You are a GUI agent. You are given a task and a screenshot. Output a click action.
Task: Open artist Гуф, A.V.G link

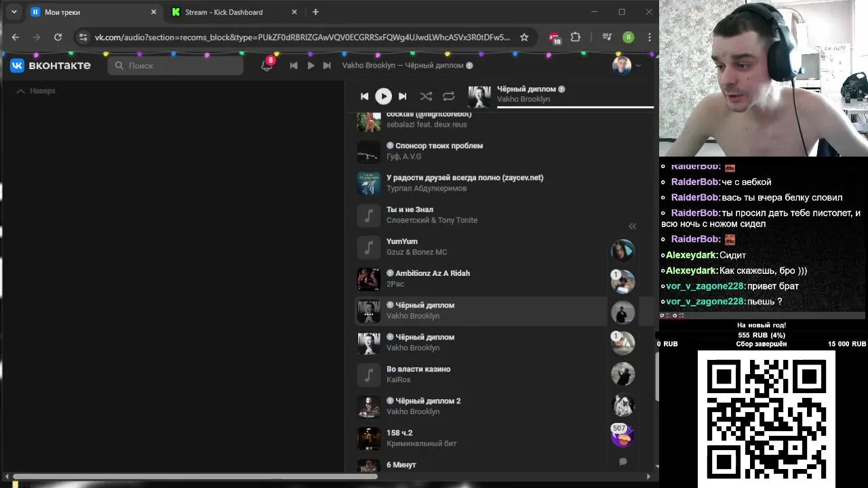[x=403, y=157]
